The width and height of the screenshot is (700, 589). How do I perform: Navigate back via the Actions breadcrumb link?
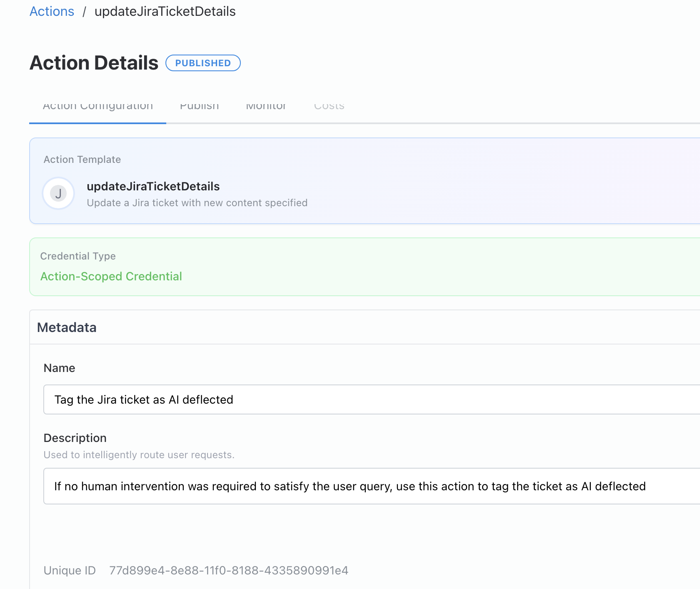[51, 11]
